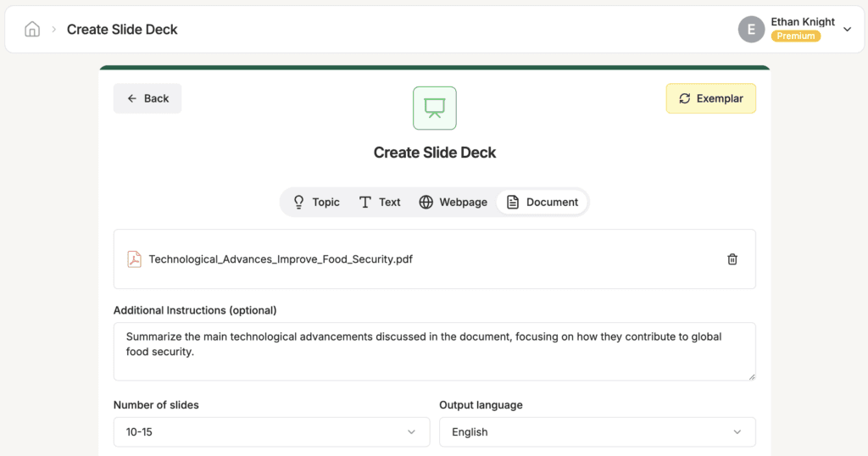The width and height of the screenshot is (868, 456).
Task: Open the Output language dropdown
Action: tap(598, 431)
